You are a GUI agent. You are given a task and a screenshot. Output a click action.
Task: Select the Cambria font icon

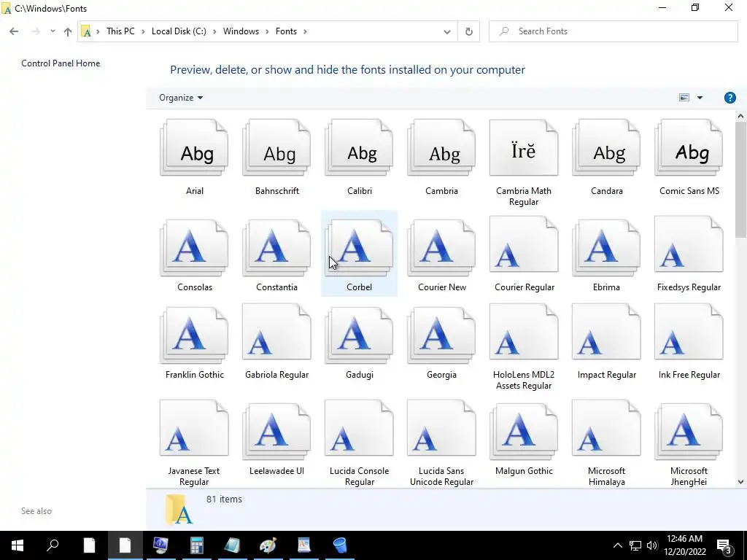coord(441,148)
